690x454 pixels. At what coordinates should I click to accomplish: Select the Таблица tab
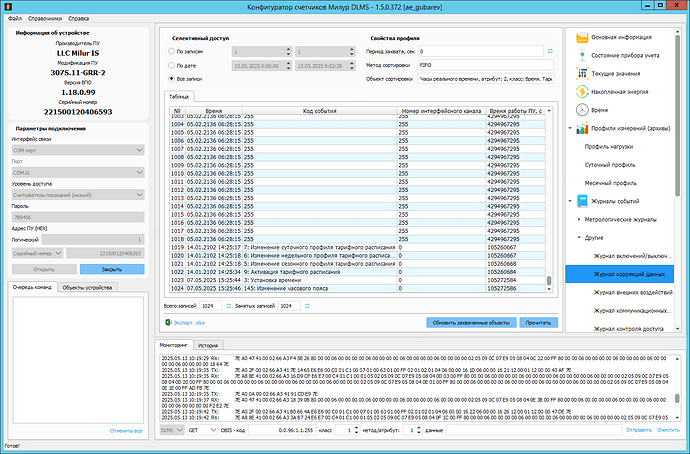[x=179, y=96]
